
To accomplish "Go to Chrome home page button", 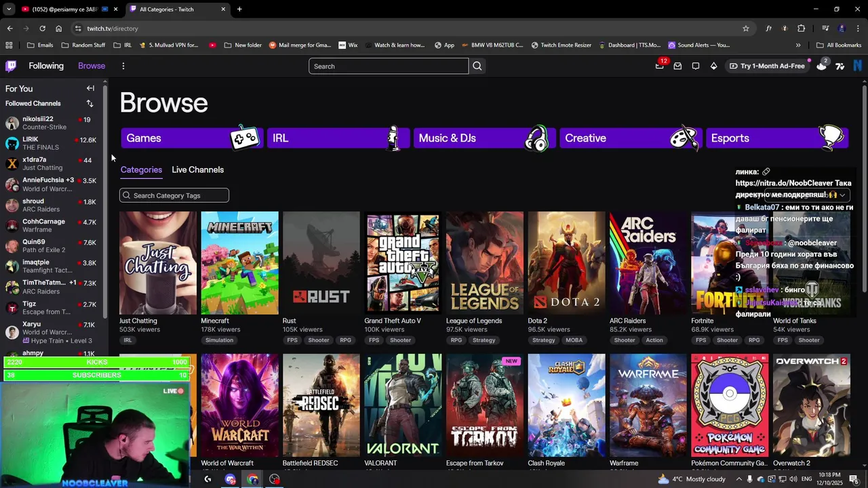I will pyautogui.click(x=59, y=28).
